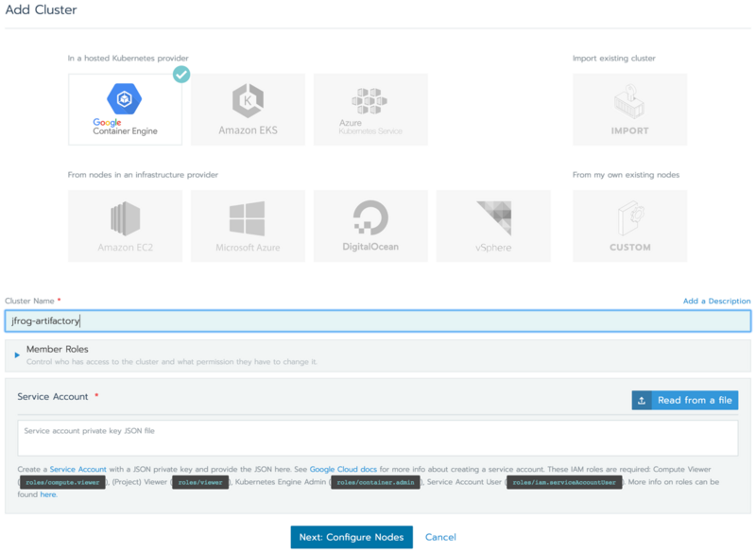Click Next: Configure Nodes button

352,537
